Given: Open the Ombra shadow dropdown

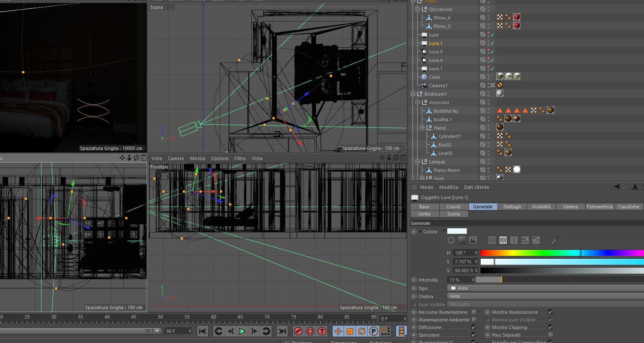Looking at the screenshot, I should pyautogui.click(x=546, y=296).
